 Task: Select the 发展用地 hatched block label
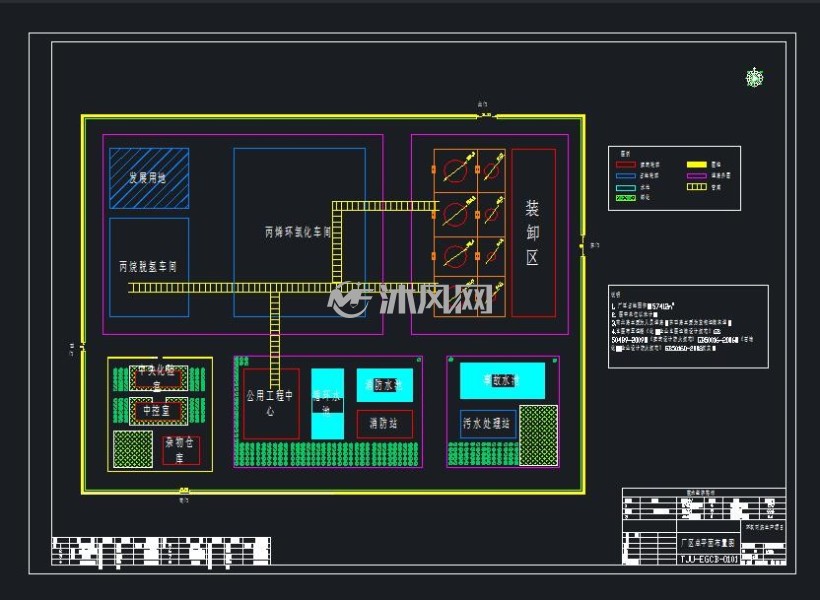pyautogui.click(x=148, y=178)
